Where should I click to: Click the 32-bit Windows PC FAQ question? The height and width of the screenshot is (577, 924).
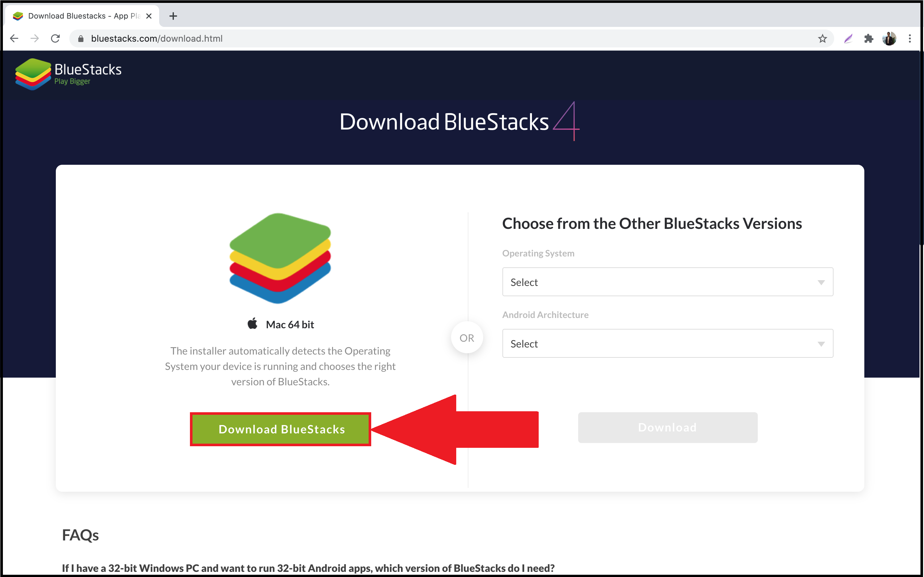point(327,568)
